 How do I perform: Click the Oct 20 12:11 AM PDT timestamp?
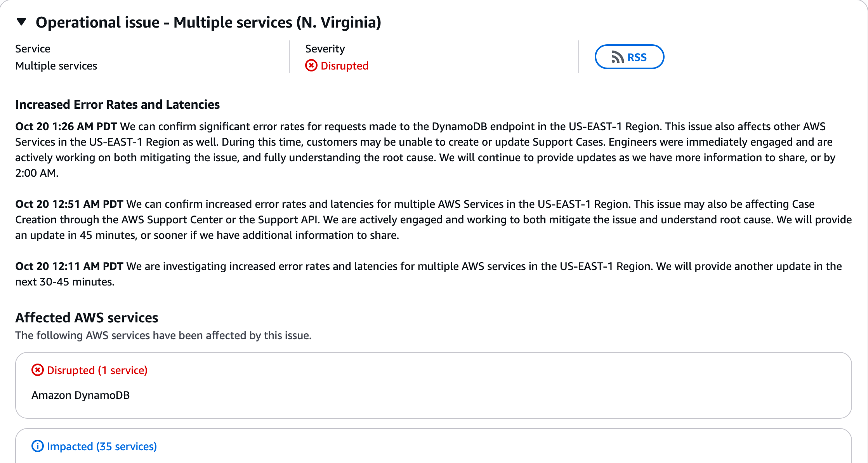[x=69, y=266]
